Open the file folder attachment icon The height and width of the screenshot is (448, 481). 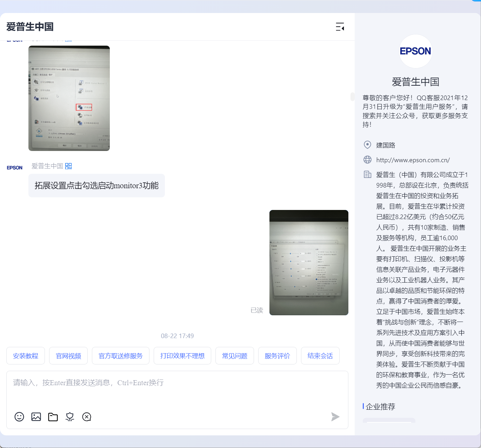click(53, 417)
